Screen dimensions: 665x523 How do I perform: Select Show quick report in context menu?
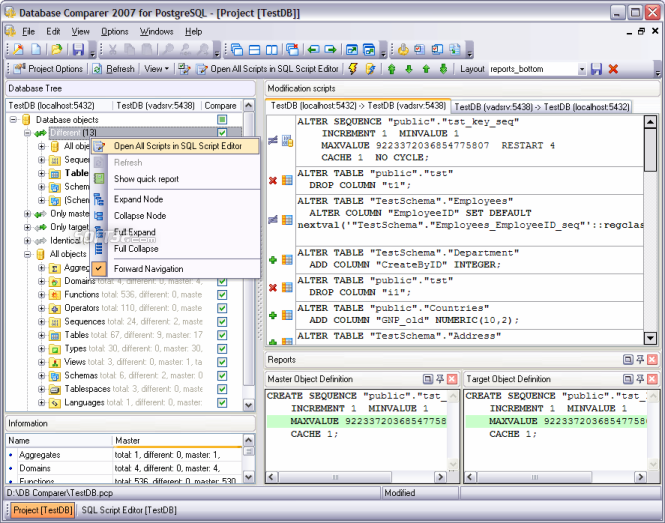coord(175,179)
